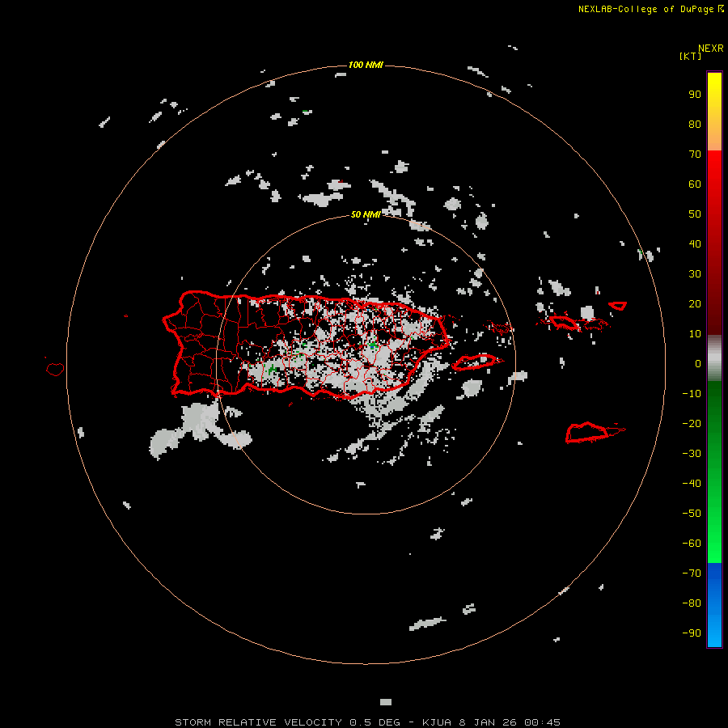Image resolution: width=728 pixels, height=728 pixels.
Task: Click the Storm Relative Velocity caption at the bottom
Action: (x=367, y=722)
